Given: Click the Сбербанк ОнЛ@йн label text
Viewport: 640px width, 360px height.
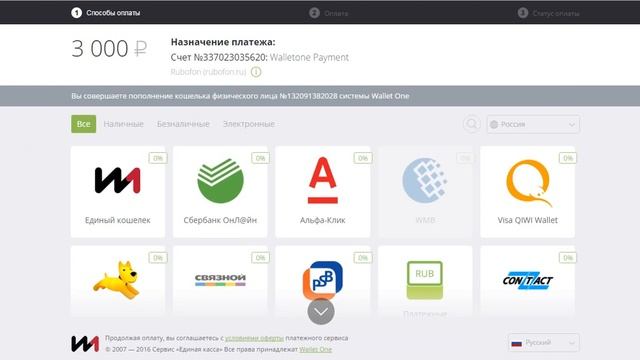Looking at the screenshot, I should 220,220.
